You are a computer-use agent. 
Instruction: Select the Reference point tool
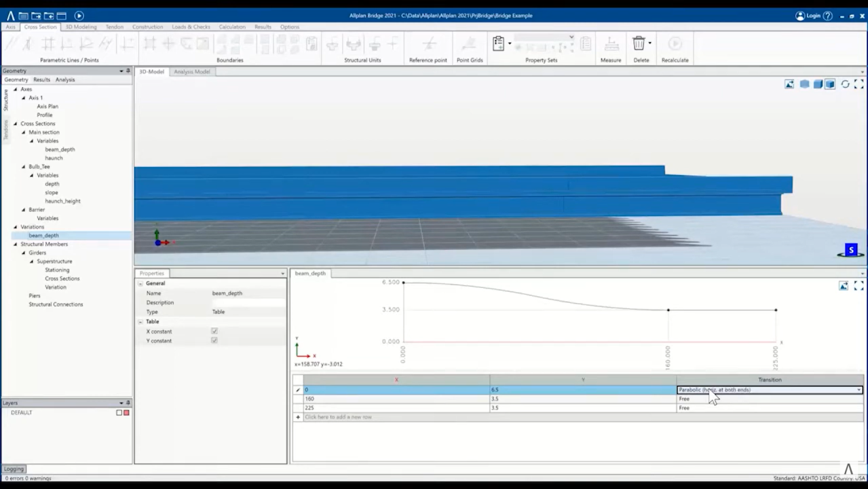pyautogui.click(x=428, y=44)
